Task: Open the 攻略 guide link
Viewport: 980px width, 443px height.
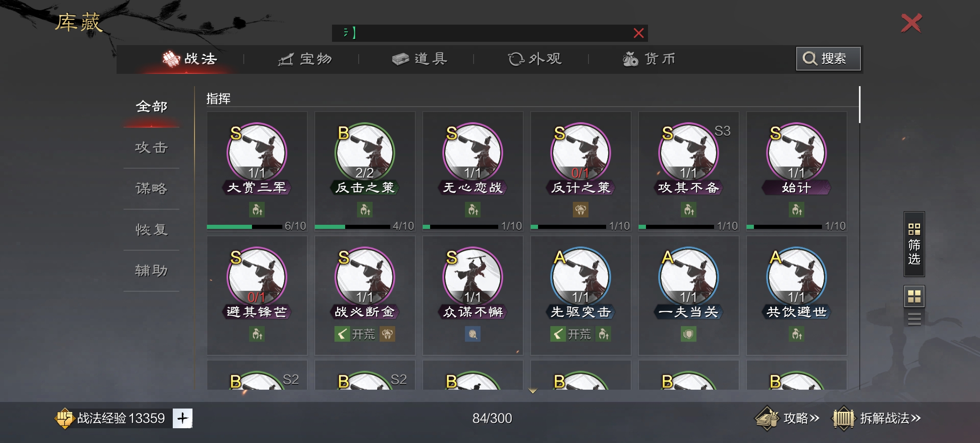Action: point(788,418)
